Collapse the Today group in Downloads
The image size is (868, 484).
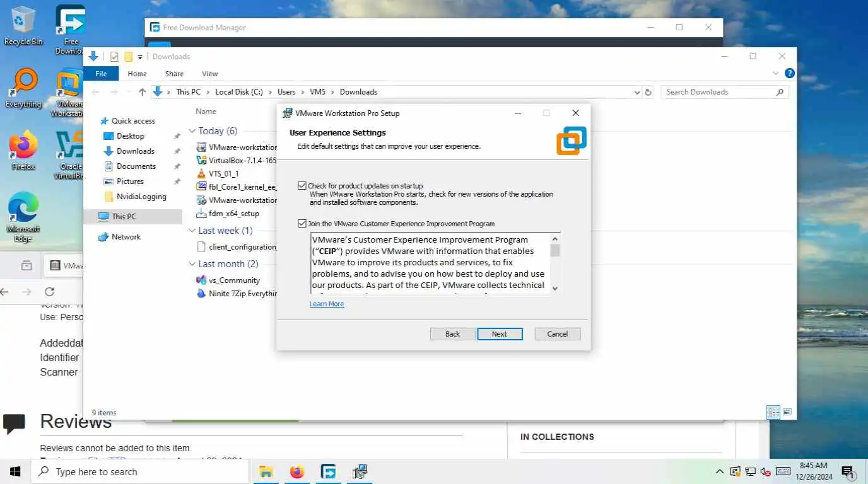(x=192, y=131)
